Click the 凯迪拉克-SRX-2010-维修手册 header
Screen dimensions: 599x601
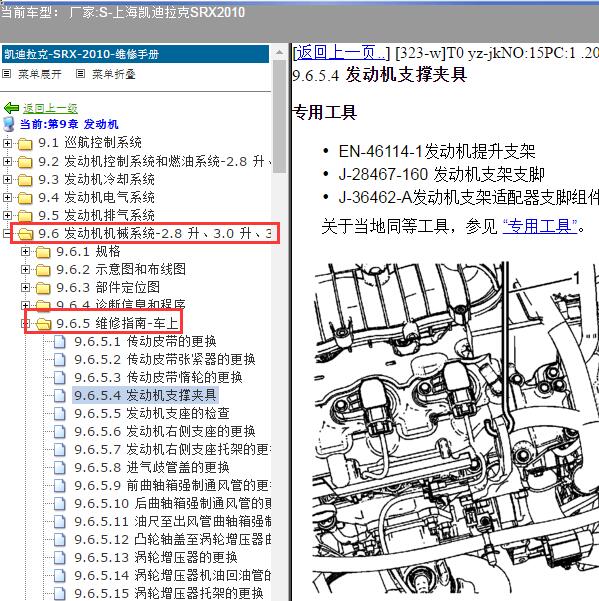pos(135,54)
